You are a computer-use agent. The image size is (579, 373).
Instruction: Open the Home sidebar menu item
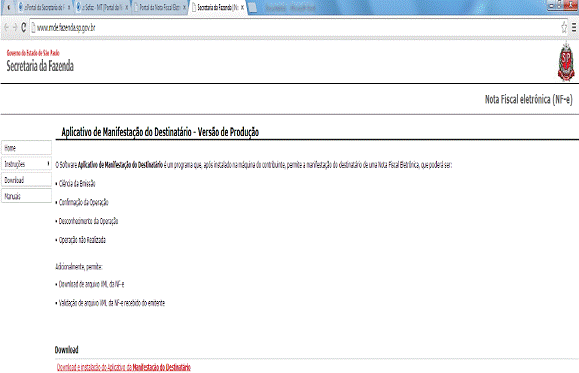[x=26, y=148]
